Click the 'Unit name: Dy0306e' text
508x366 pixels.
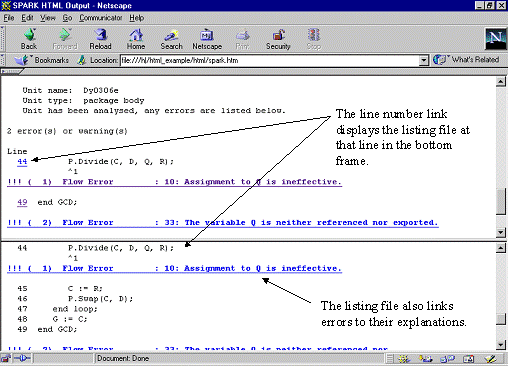point(70,91)
